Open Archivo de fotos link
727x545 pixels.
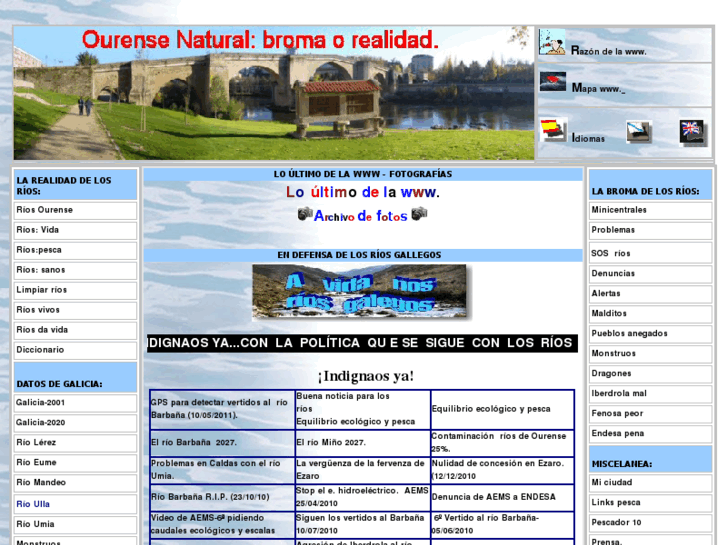361,216
